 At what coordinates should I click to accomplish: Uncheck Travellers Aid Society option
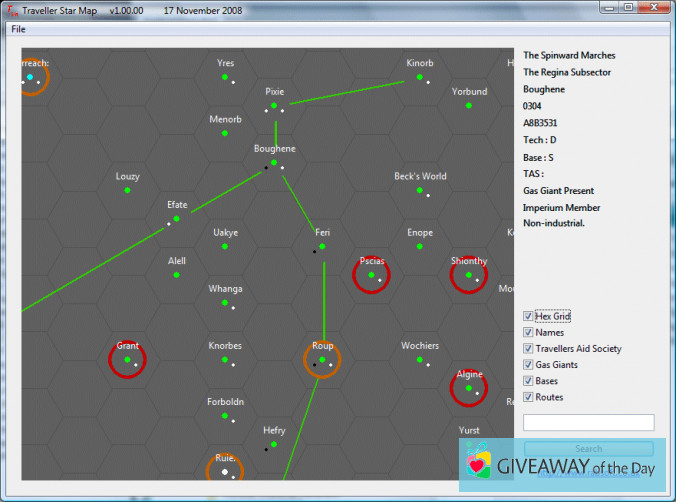(x=529, y=348)
